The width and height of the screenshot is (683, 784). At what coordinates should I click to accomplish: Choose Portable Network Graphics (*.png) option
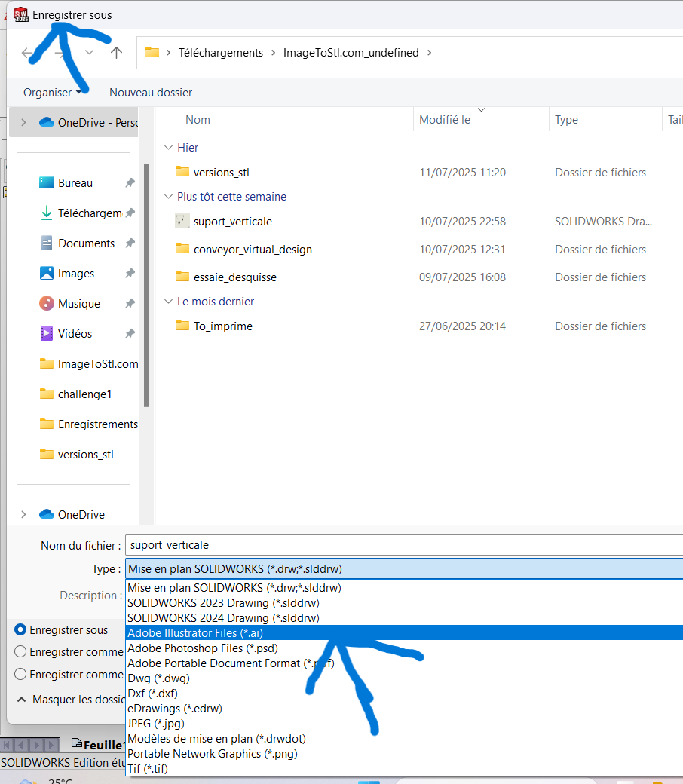click(x=404, y=754)
